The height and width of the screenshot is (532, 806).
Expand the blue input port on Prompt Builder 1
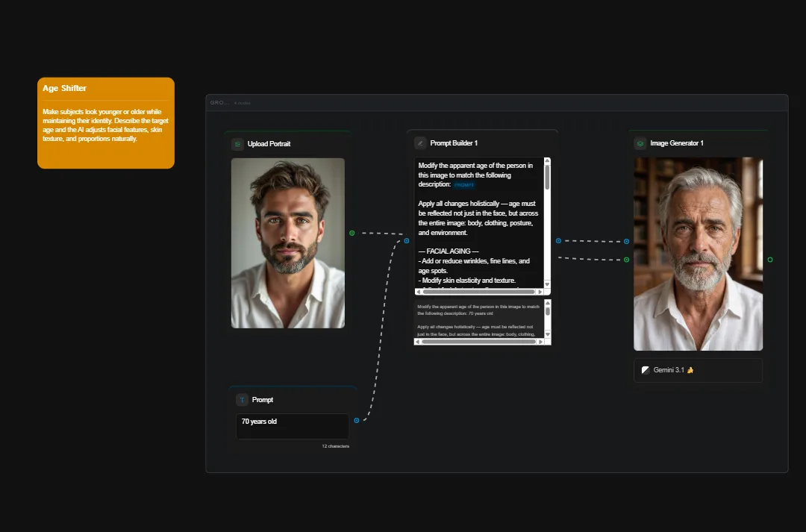coord(407,240)
